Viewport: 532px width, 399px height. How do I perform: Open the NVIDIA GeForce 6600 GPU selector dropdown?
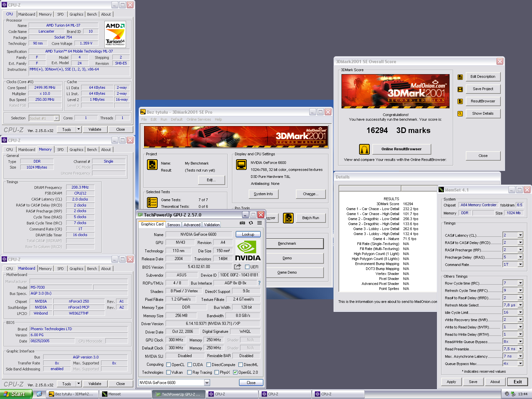207,383
